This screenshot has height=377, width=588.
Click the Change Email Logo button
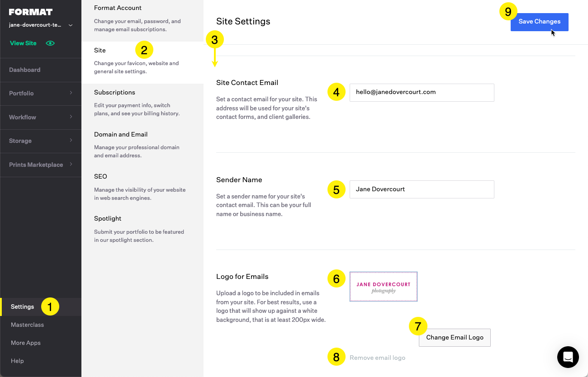pos(455,337)
